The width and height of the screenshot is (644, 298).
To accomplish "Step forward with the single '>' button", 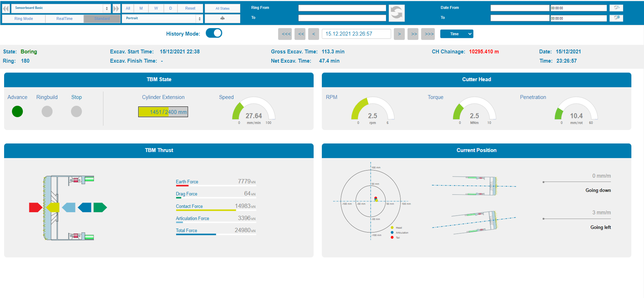I will click(x=399, y=34).
